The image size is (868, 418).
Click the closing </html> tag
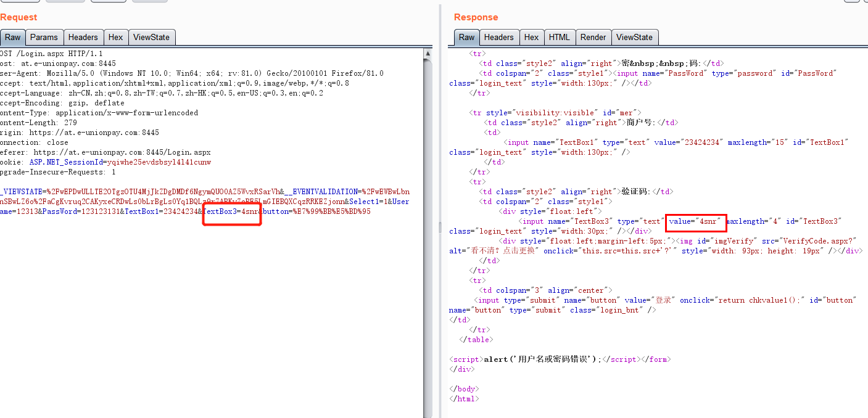(464, 399)
